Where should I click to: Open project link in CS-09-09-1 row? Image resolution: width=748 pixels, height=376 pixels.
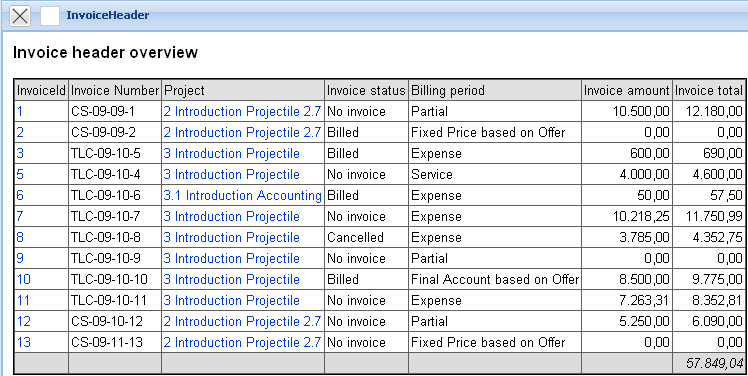pyautogui.click(x=242, y=112)
